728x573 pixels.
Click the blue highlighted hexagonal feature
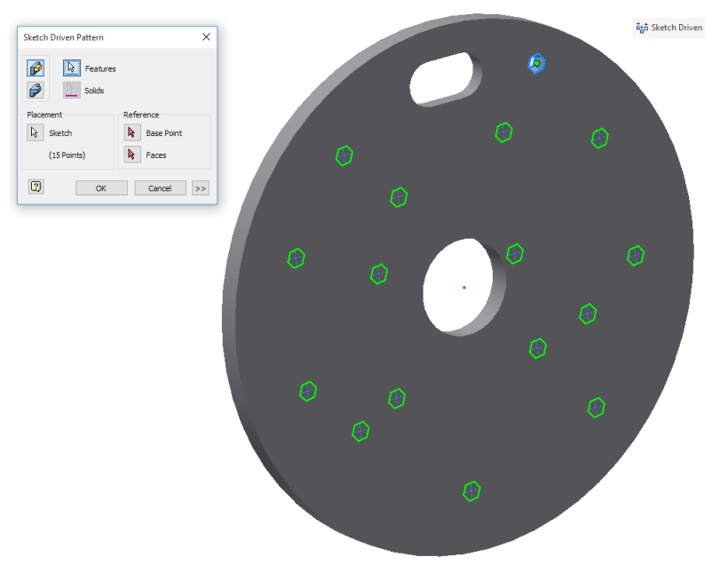pos(536,63)
